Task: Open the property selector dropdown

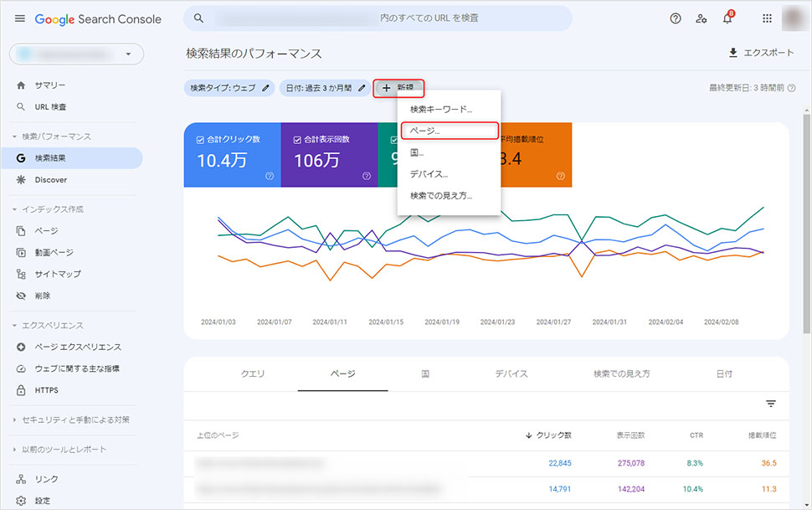Action: coord(76,54)
